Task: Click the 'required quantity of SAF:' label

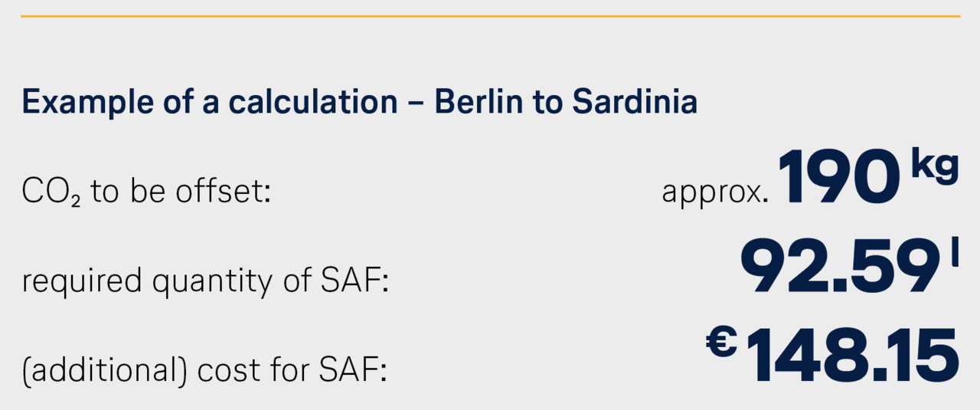Action: tap(206, 281)
